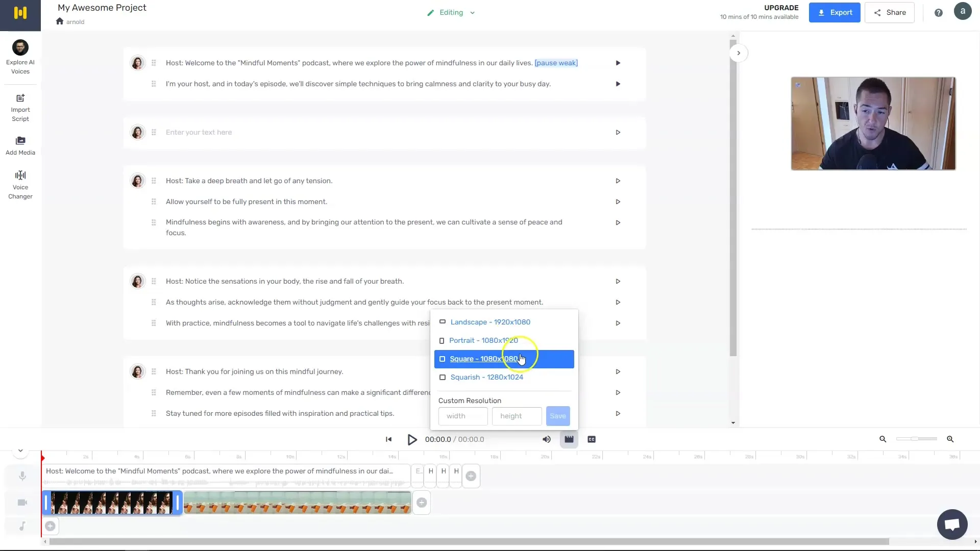This screenshot has height=551, width=980.
Task: Zoom in timeline magnifier icon
Action: coord(950,439)
